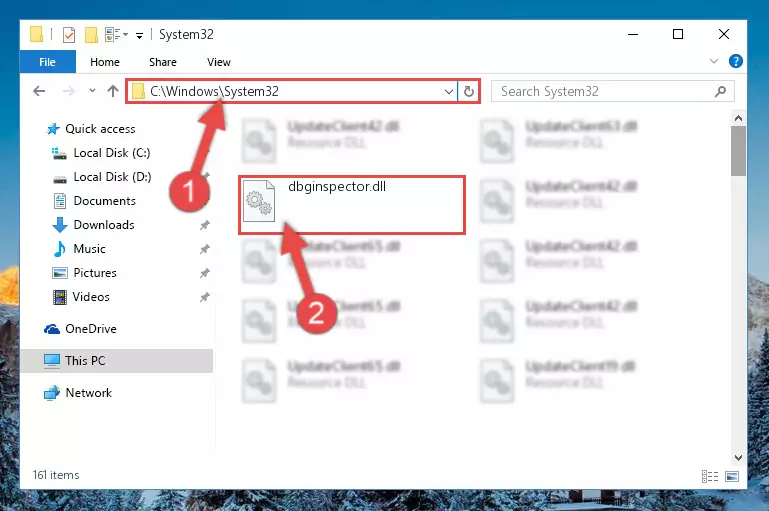769x511 pixels.
Task: Switch to the Share ribbon tab
Action: pos(163,62)
